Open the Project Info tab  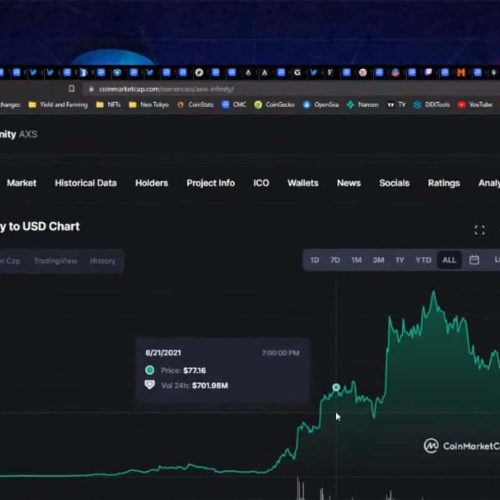[x=211, y=183]
